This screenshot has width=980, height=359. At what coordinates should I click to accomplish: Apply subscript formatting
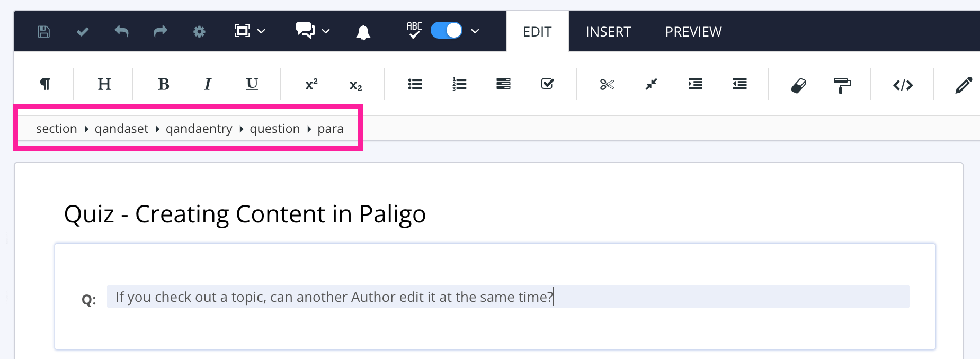(x=356, y=86)
